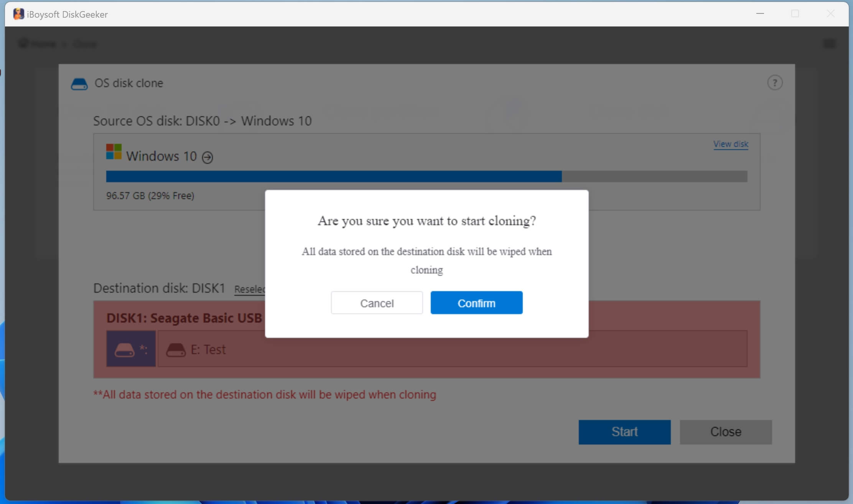Click the iBoysoft DiskGeeker app icon

[18, 14]
